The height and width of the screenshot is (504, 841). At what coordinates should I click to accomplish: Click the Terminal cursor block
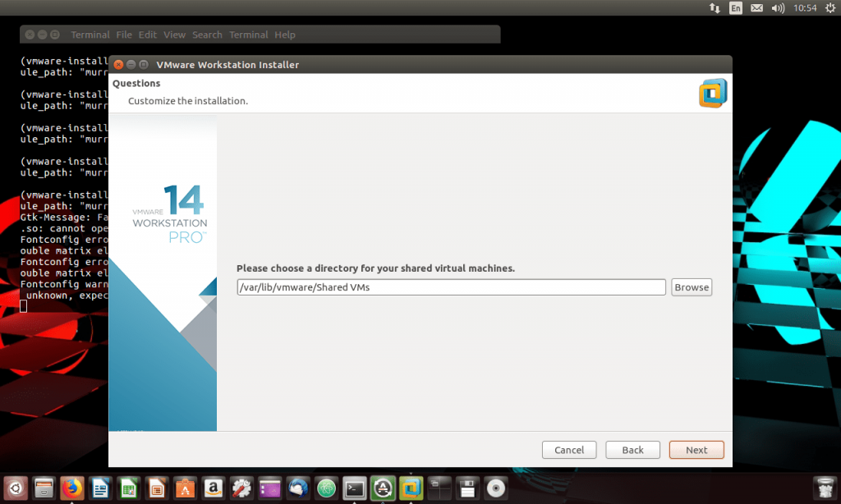pos(24,306)
